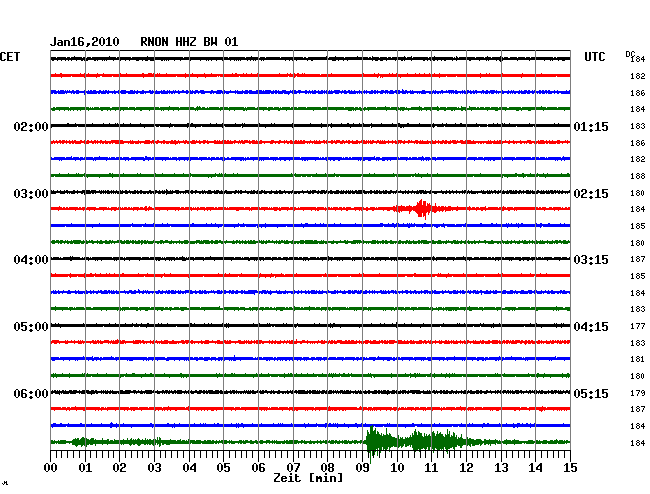This screenshot has width=650, height=494.
Task: Click minute 02 on time axis
Action: (119, 467)
